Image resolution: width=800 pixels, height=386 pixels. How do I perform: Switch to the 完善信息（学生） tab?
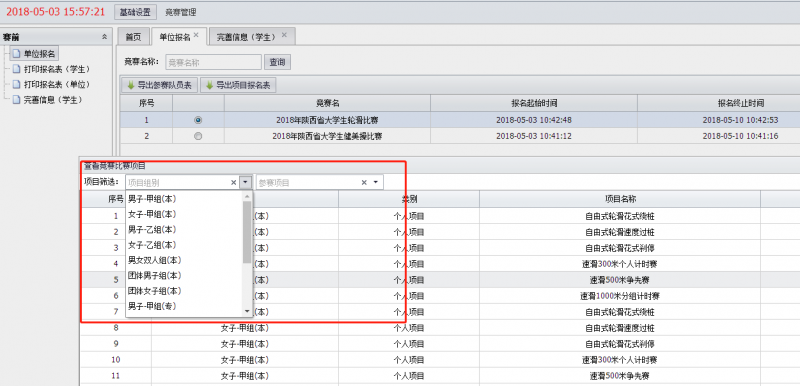(246, 37)
